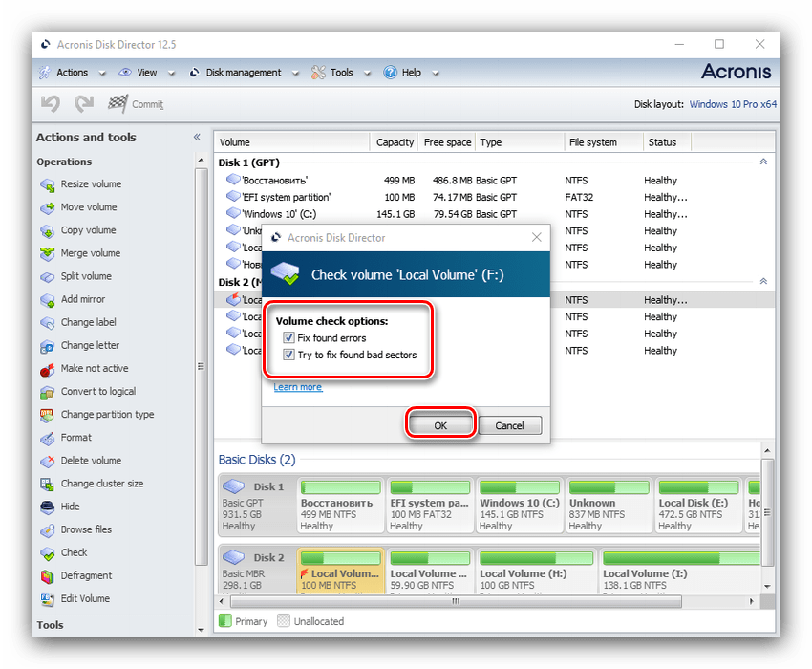The width and height of the screenshot is (812, 669).
Task: Choose the Format operation icon
Action: click(x=48, y=438)
